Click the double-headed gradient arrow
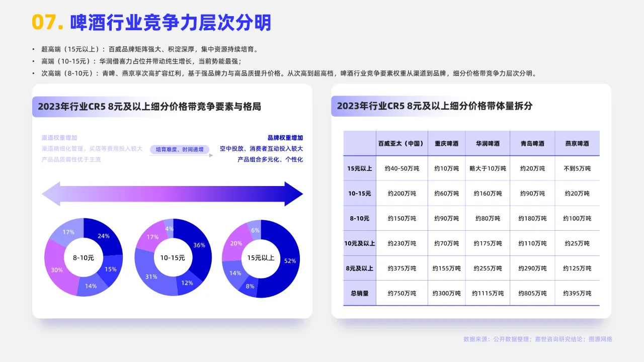The width and height of the screenshot is (644, 362). (172, 194)
